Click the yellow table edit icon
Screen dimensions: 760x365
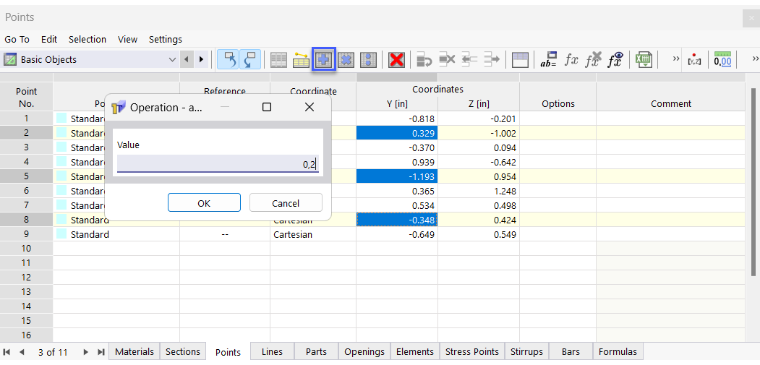301,60
